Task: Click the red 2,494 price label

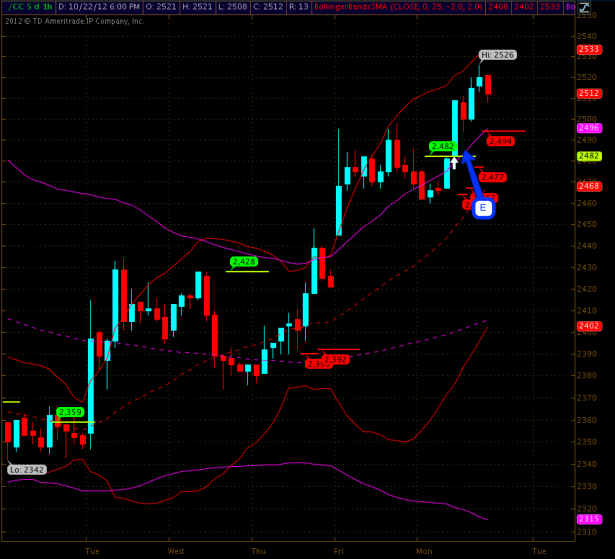Action: (500, 141)
